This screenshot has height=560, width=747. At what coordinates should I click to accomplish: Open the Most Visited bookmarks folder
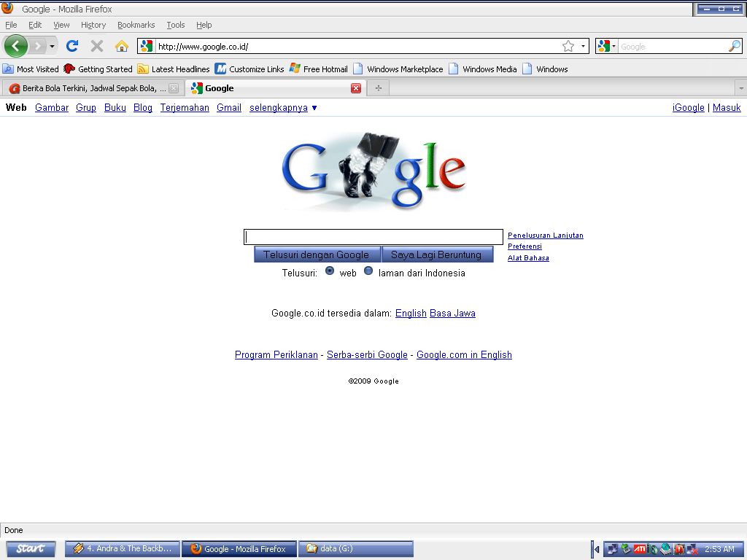(x=31, y=69)
